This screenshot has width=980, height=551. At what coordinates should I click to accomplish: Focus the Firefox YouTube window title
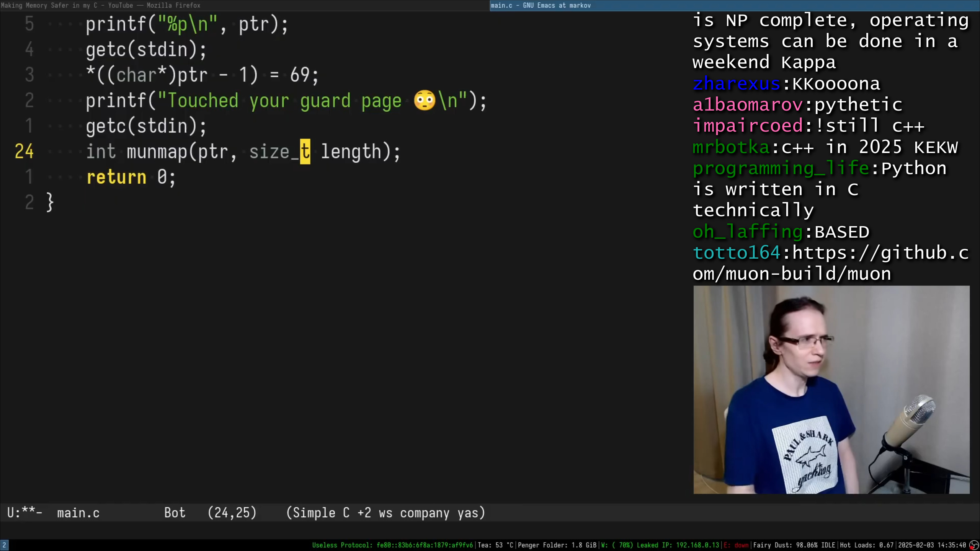point(100,5)
